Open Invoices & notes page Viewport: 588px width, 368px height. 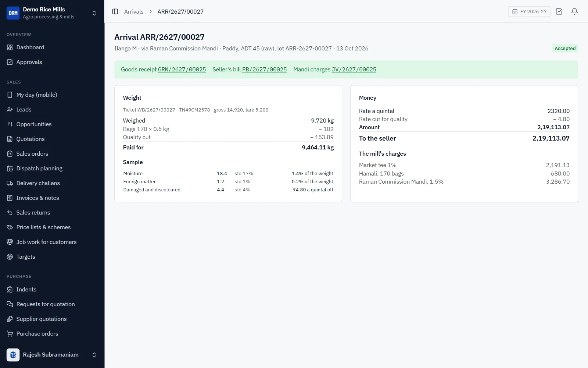pyautogui.click(x=52, y=198)
